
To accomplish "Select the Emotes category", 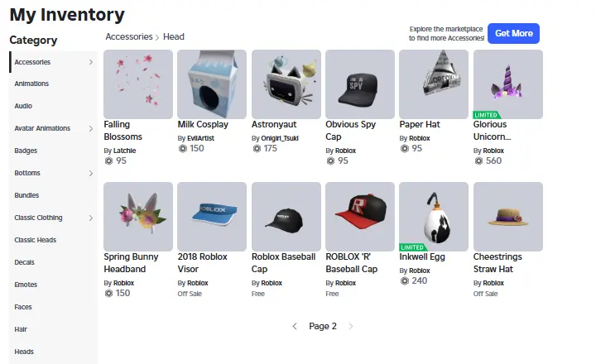I will click(26, 285).
